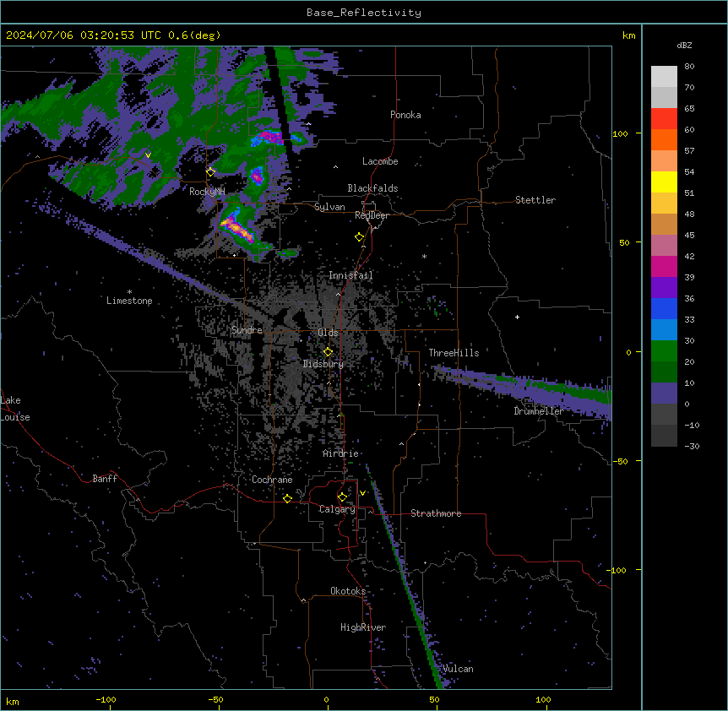
Task: Click the yellow V marker northwest of RockyMH
Action: pyautogui.click(x=148, y=155)
